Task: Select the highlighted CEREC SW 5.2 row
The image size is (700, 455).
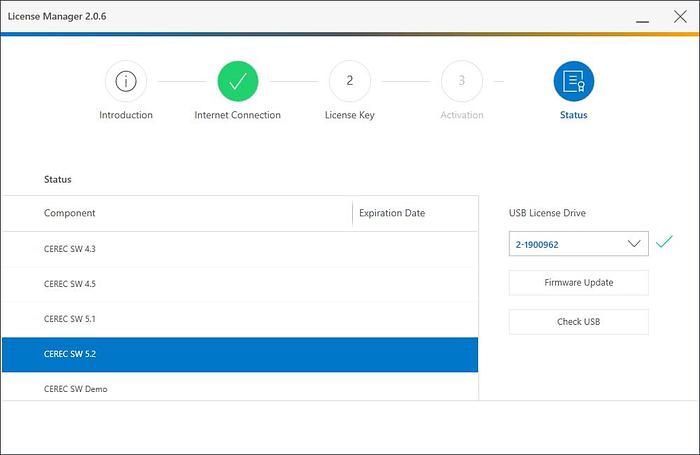Action: (x=240, y=354)
